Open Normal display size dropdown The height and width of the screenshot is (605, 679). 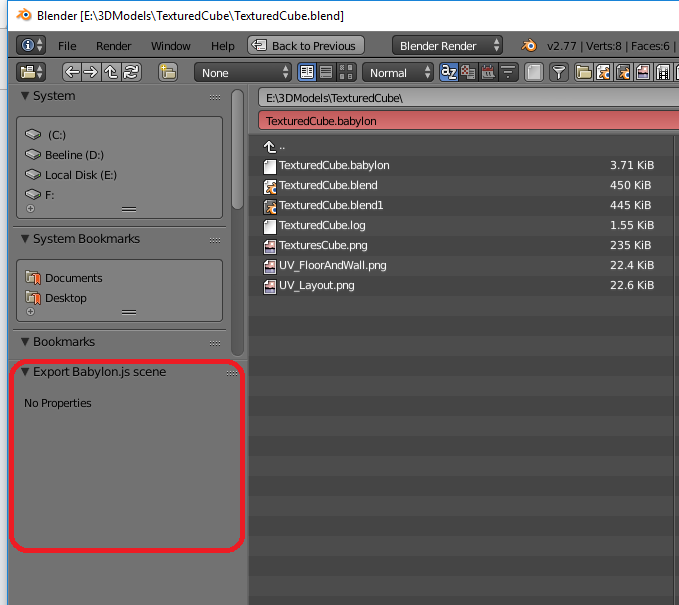[x=398, y=72]
